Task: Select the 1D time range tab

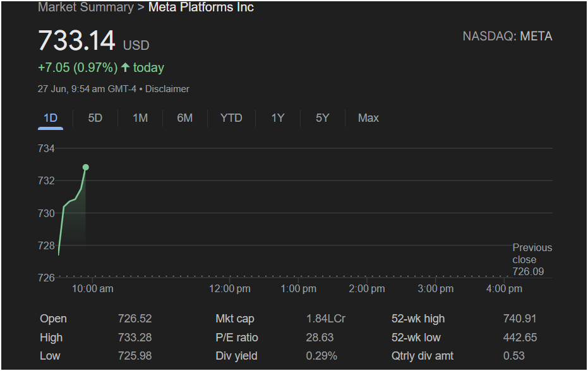Action: pos(51,118)
